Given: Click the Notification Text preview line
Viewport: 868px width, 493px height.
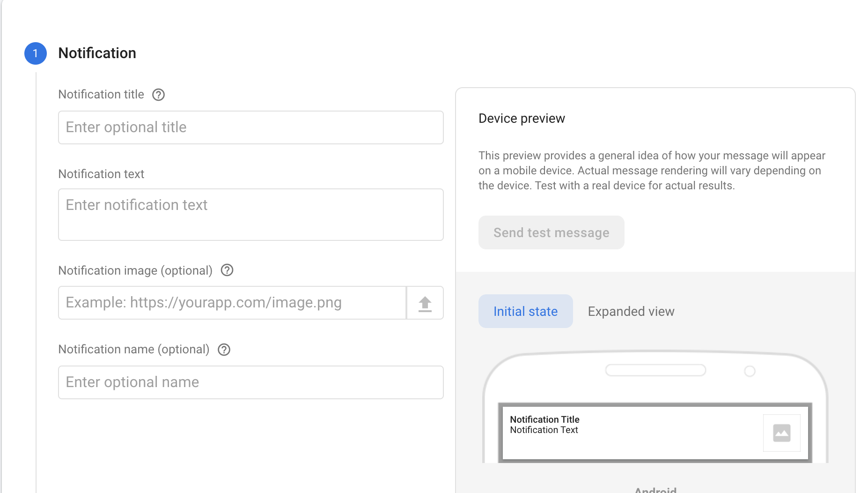Looking at the screenshot, I should [x=544, y=430].
